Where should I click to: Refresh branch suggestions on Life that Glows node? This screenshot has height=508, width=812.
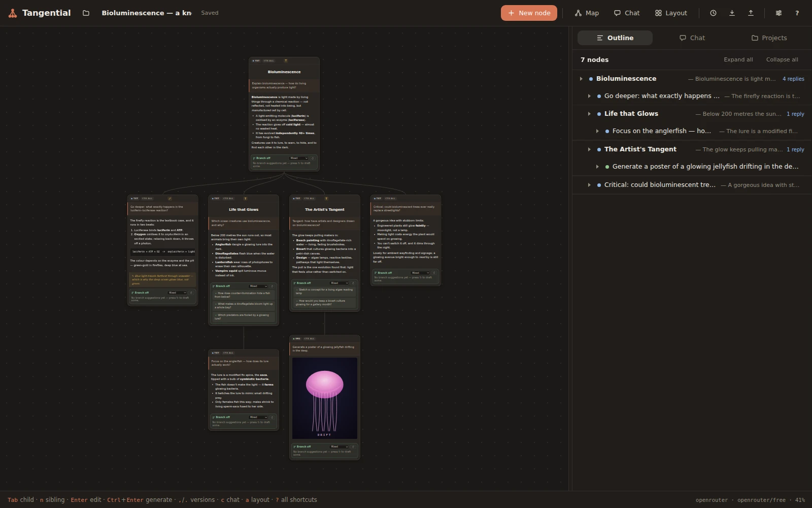(272, 286)
